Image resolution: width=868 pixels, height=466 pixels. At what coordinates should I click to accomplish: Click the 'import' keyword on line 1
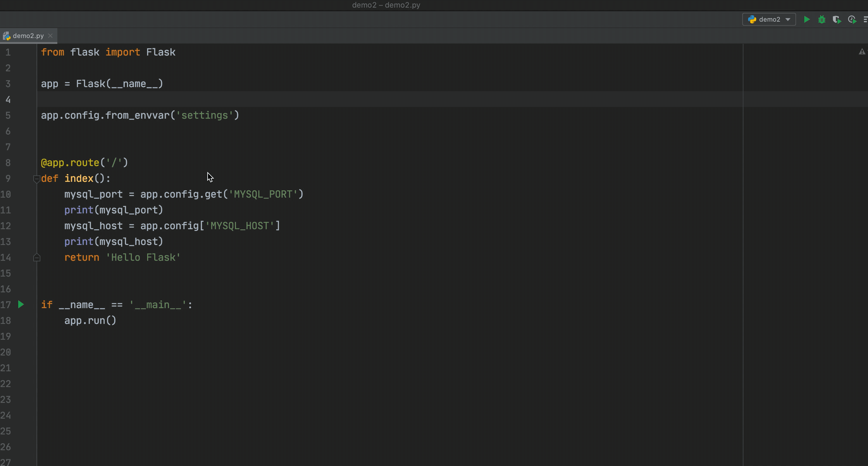[123, 52]
